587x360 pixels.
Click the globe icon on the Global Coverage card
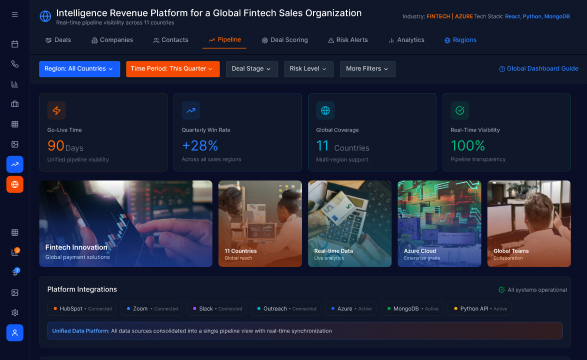[325, 110]
